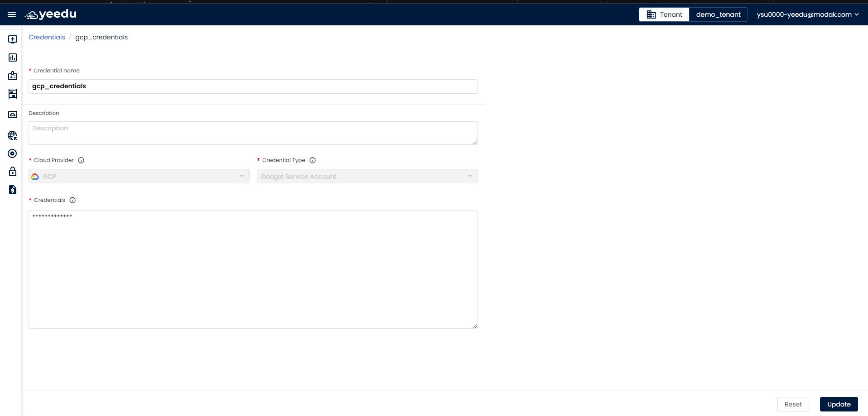
Task: Open the bar chart dashboard sidebar icon
Action: point(13,57)
